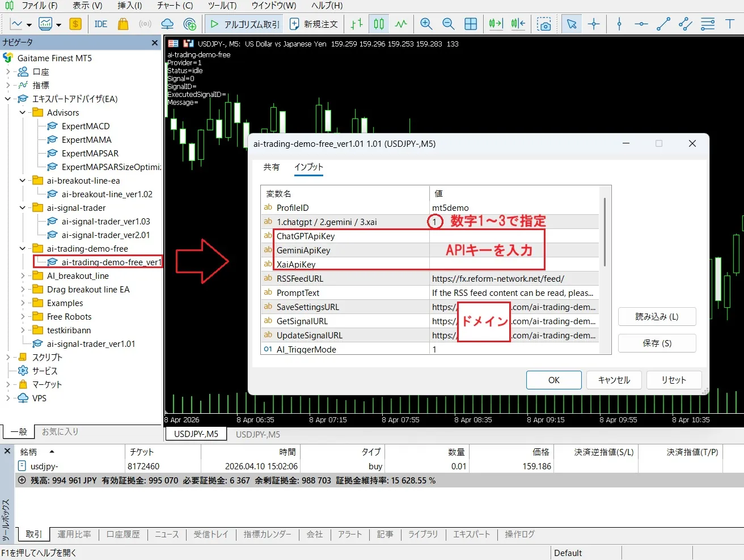Select the Fibonacci retracement tool
The width and height of the screenshot is (744, 560).
pyautogui.click(x=708, y=24)
